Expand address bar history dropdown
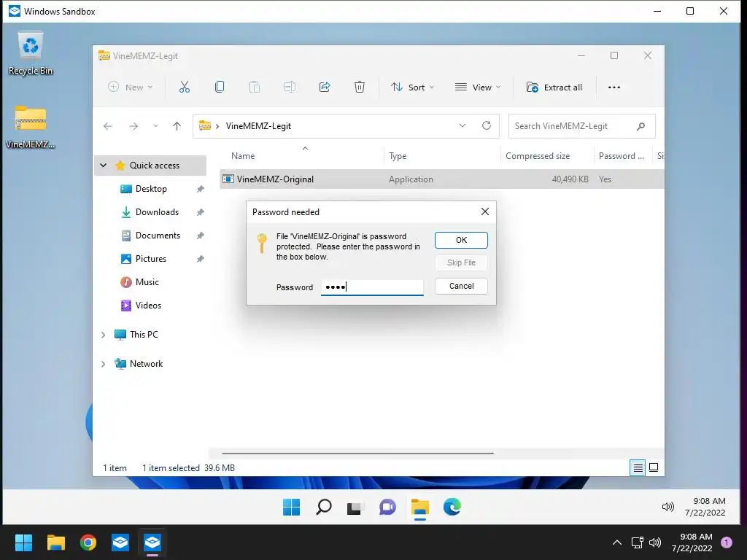The image size is (747, 560). click(462, 125)
